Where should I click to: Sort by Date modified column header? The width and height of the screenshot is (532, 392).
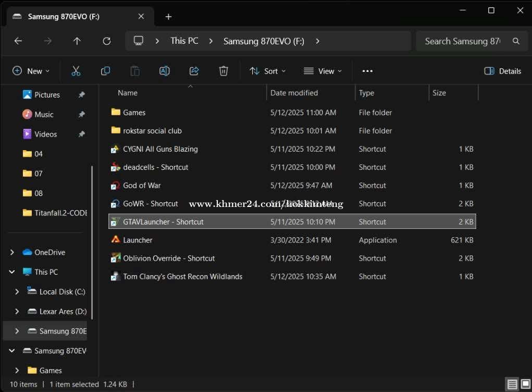(x=294, y=93)
